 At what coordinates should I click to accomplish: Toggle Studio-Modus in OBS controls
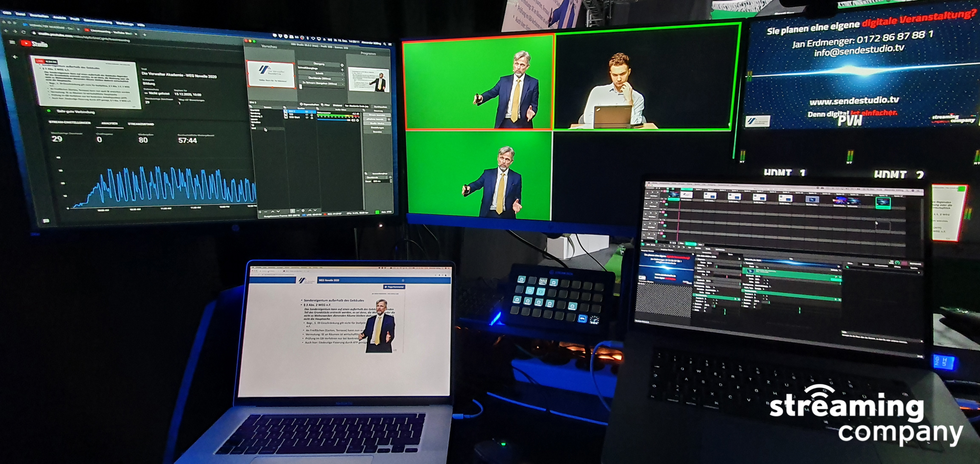(377, 123)
